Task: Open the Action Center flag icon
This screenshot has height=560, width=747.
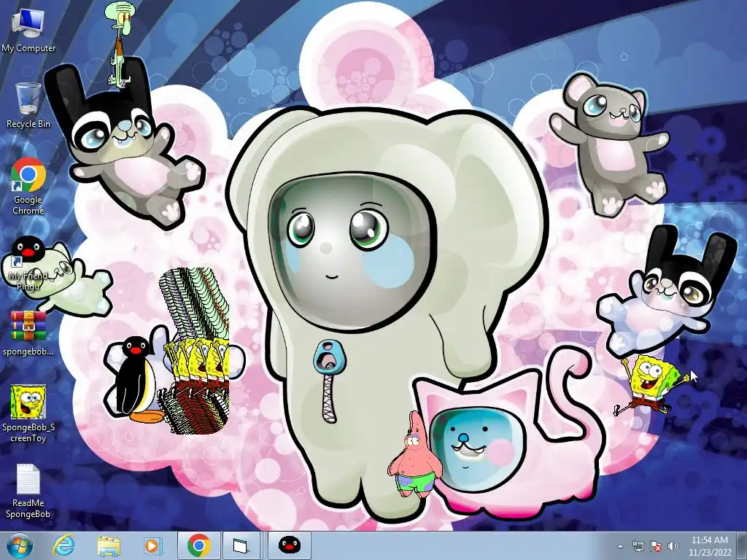Action: pos(656,546)
